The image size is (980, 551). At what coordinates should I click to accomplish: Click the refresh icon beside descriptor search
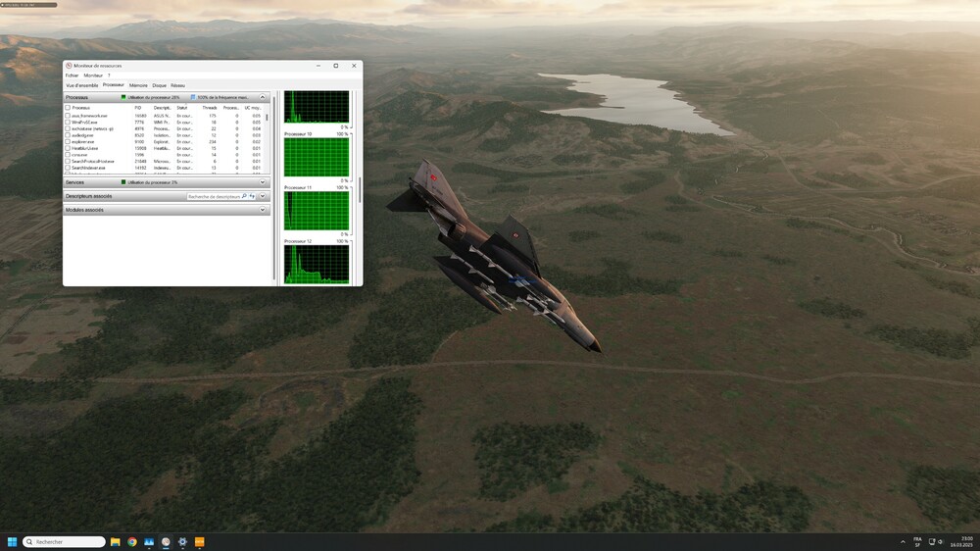tap(252, 196)
